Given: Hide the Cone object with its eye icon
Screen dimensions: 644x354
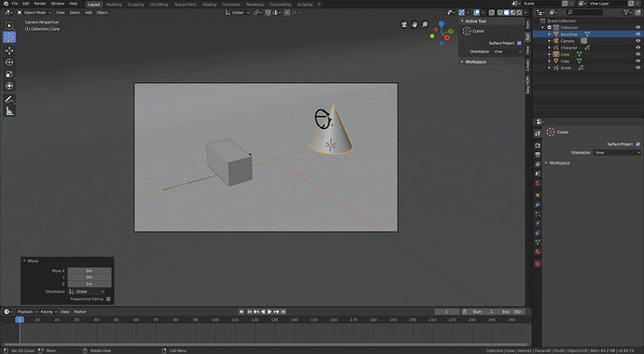Looking at the screenshot, I should [637, 54].
